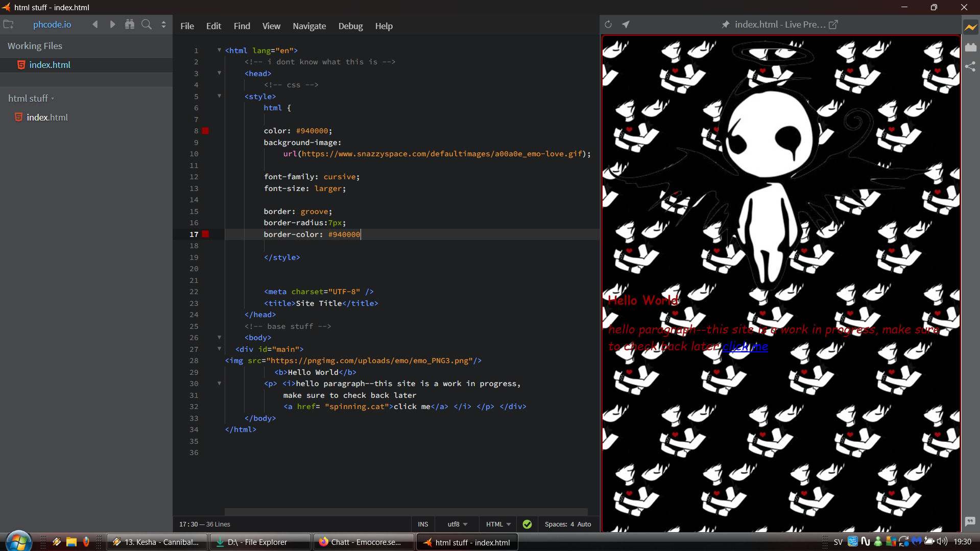Open the utf8 encoding dropdown

457,524
